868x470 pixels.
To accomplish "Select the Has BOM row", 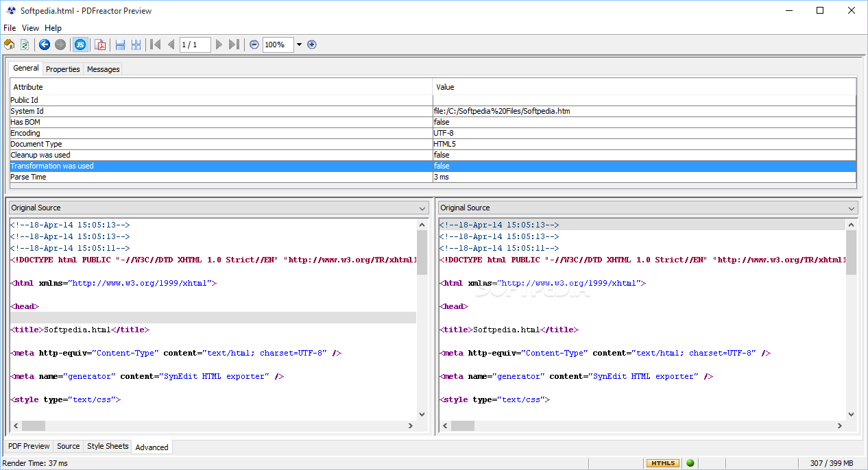I will [433, 122].
